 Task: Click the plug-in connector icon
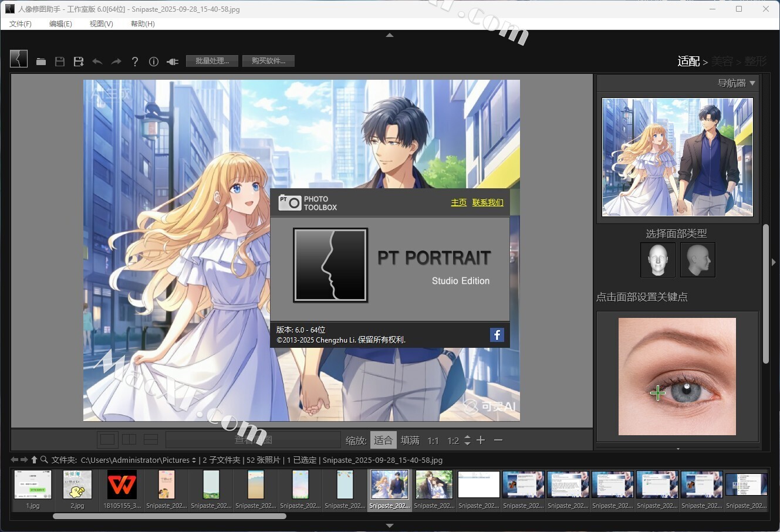[x=173, y=62]
